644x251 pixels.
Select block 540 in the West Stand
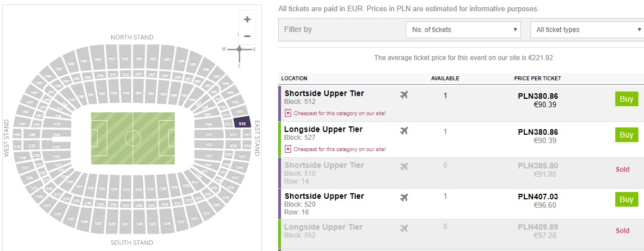point(17,135)
